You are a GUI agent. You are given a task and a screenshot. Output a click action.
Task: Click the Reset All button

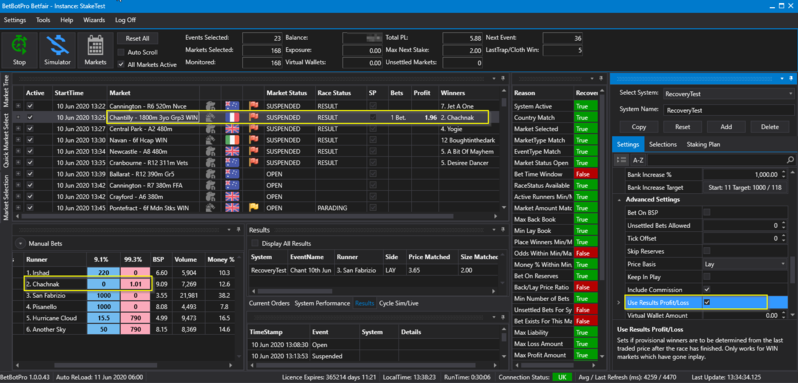pyautogui.click(x=137, y=39)
